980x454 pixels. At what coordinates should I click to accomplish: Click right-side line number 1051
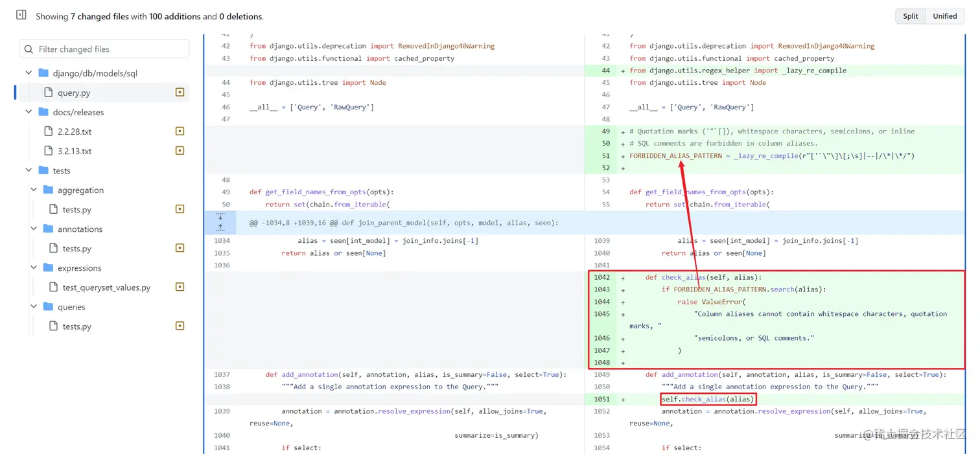click(x=601, y=399)
